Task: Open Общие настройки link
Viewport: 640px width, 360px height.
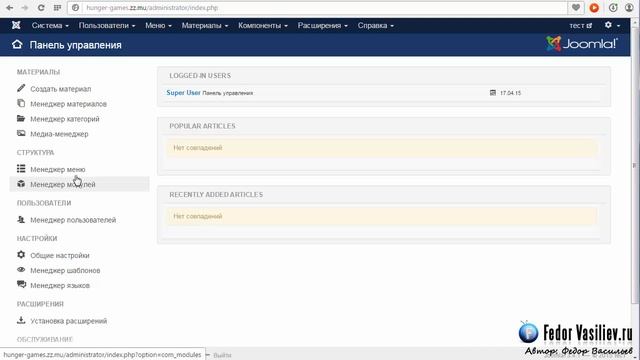Action: point(60,256)
